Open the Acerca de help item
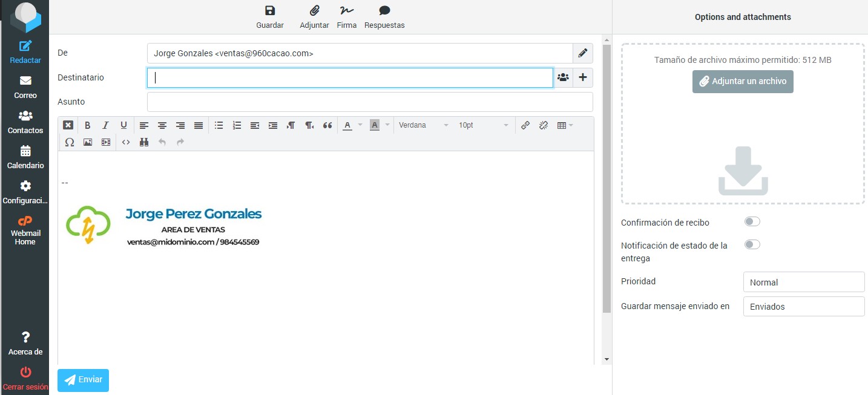868x395 pixels. 25,344
